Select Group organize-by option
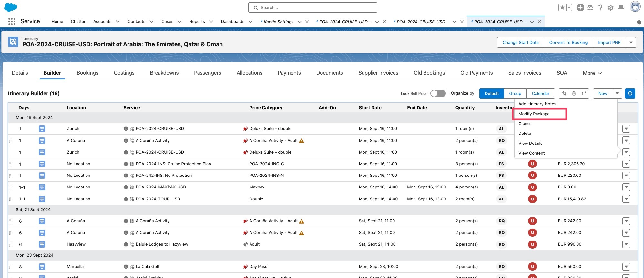 515,93
